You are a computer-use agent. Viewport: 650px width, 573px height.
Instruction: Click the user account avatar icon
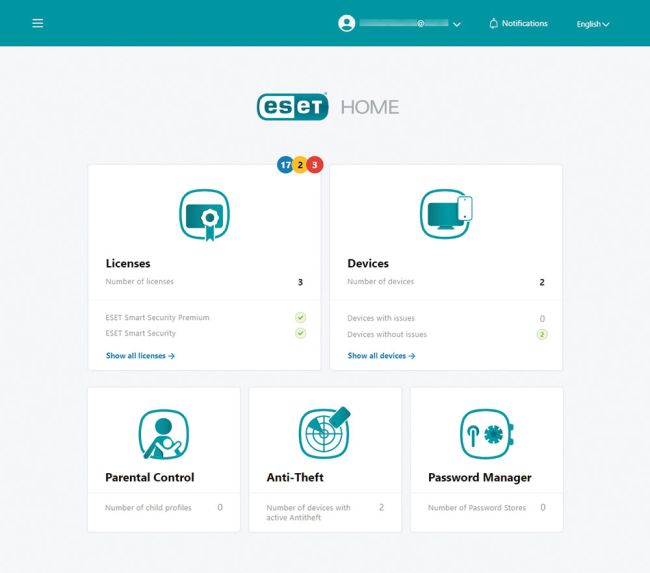tap(347, 23)
